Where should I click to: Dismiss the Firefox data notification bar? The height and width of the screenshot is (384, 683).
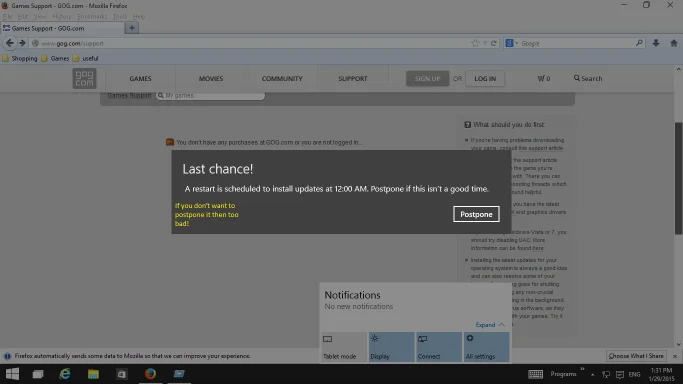coord(675,356)
